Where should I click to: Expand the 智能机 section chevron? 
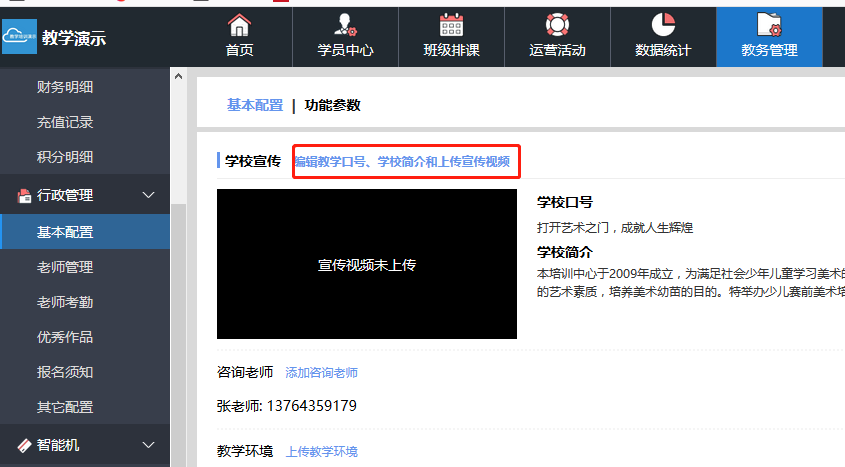click(x=148, y=445)
